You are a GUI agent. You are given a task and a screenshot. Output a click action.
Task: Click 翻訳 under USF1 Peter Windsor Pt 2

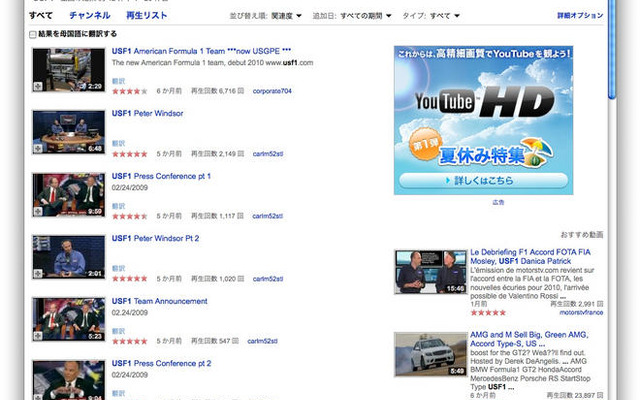click(118, 268)
